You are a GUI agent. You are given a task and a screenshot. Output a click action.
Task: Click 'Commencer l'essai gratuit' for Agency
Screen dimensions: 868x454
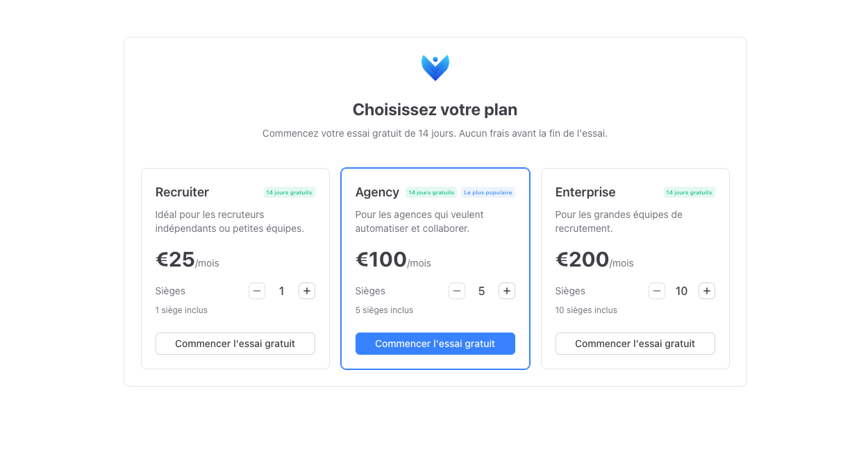(435, 343)
